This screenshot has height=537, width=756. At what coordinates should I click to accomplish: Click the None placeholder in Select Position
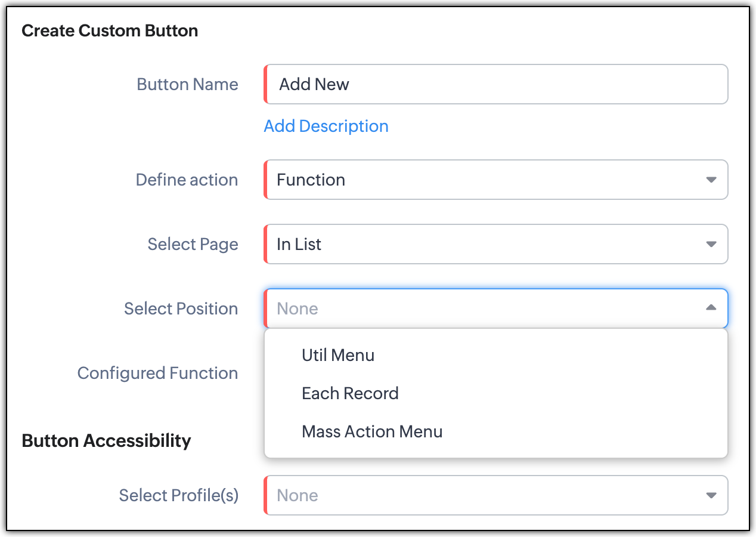[x=298, y=308]
